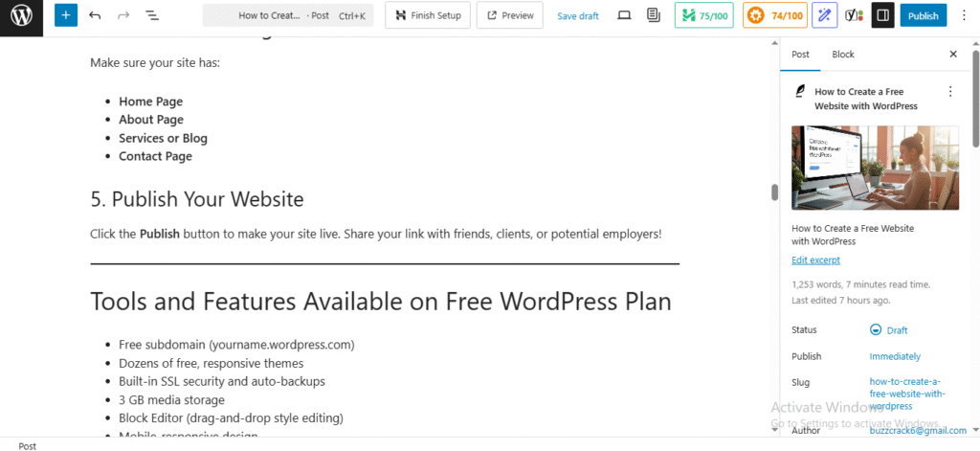
Task: Click the featured image thumbnail
Action: 875,168
